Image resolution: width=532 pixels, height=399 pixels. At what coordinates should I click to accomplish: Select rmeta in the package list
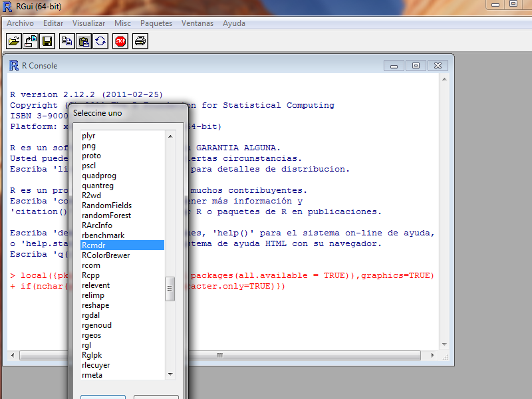click(x=122, y=375)
